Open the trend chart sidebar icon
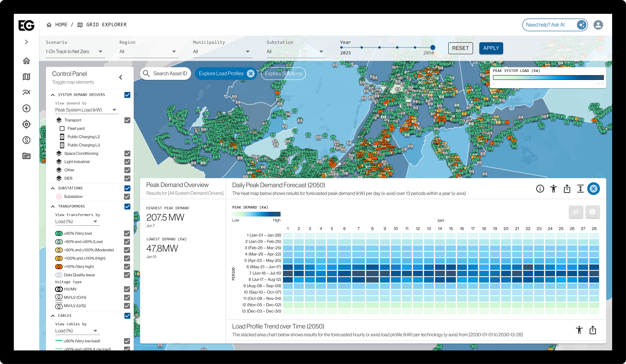Viewport: 626px width, 364px height. pyautogui.click(x=26, y=92)
